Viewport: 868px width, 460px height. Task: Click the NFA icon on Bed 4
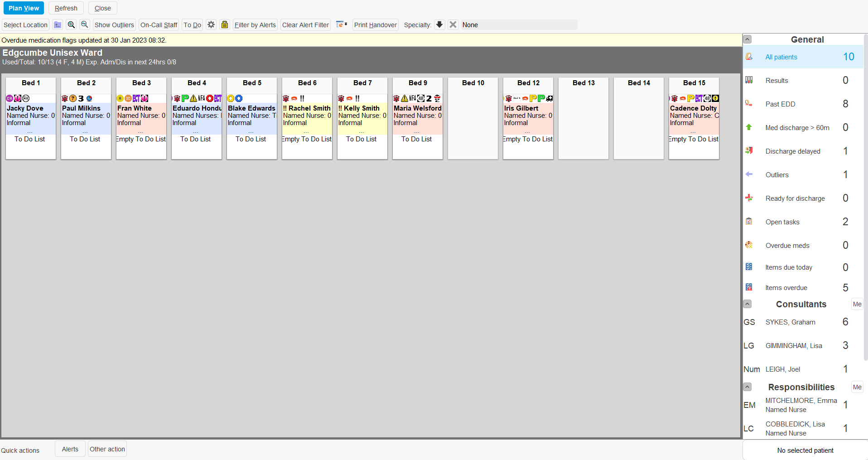(x=202, y=98)
